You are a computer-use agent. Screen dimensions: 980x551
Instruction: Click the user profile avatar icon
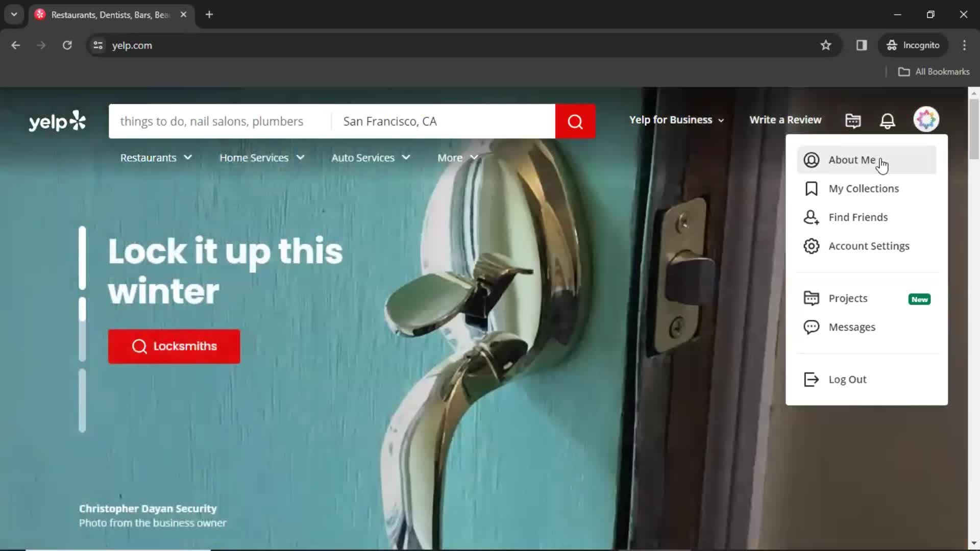[x=927, y=120]
